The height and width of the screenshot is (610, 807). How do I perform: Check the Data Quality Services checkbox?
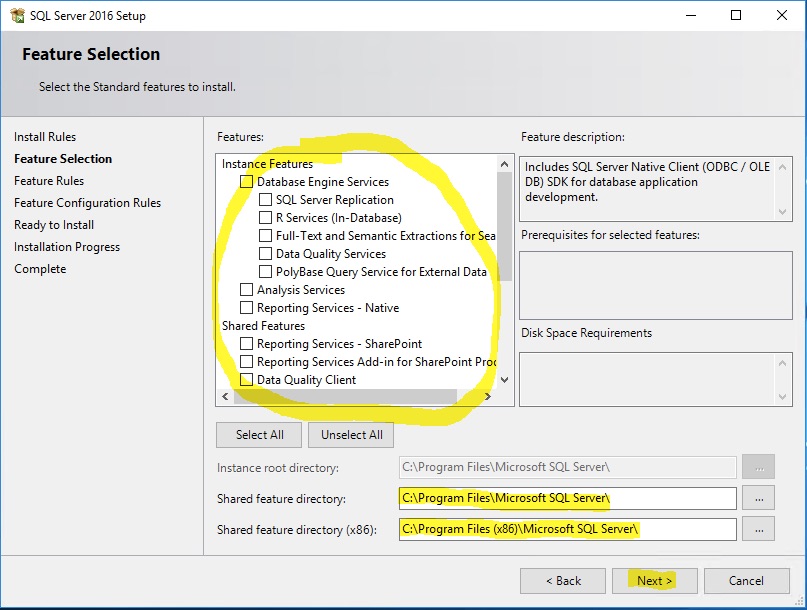265,253
